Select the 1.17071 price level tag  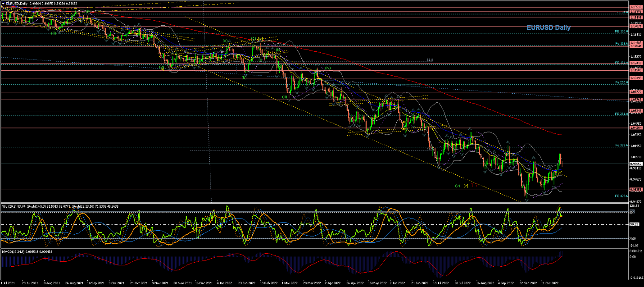click(x=636, y=27)
